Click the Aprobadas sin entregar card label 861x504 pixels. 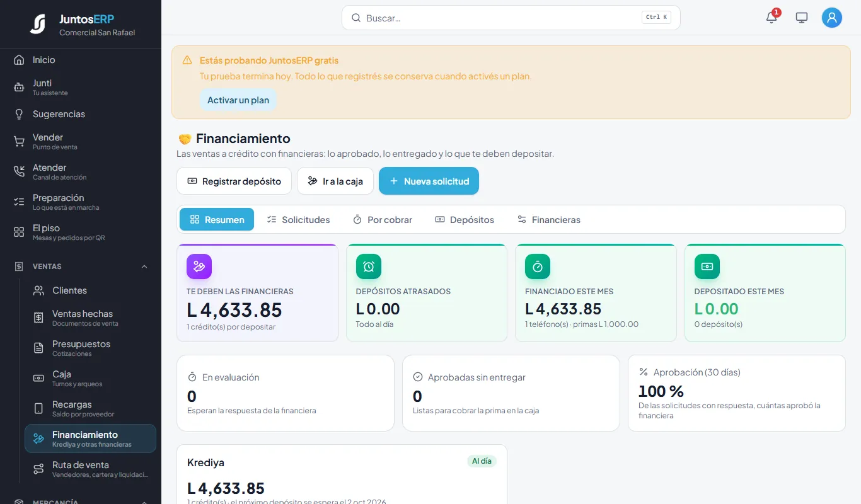[477, 377]
